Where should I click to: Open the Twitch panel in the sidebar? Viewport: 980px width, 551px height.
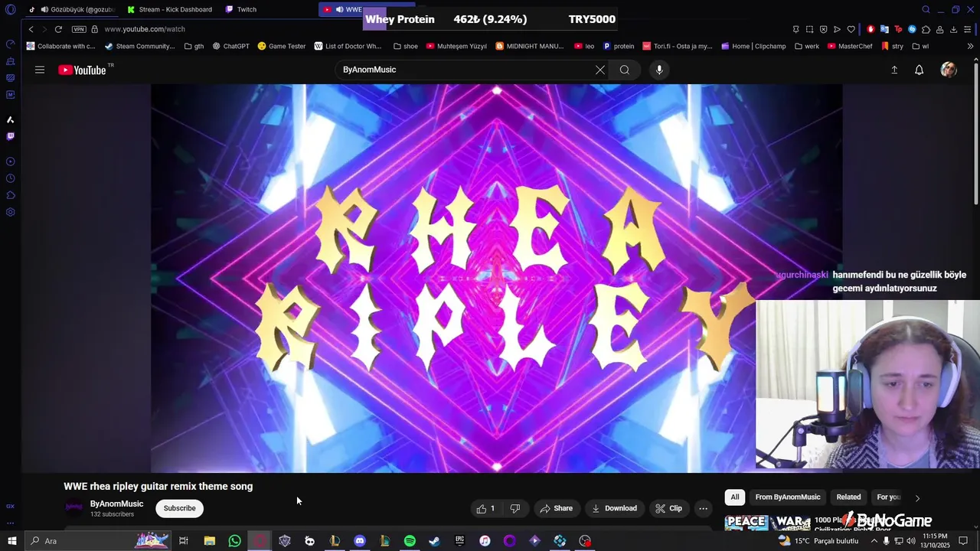coord(10,136)
